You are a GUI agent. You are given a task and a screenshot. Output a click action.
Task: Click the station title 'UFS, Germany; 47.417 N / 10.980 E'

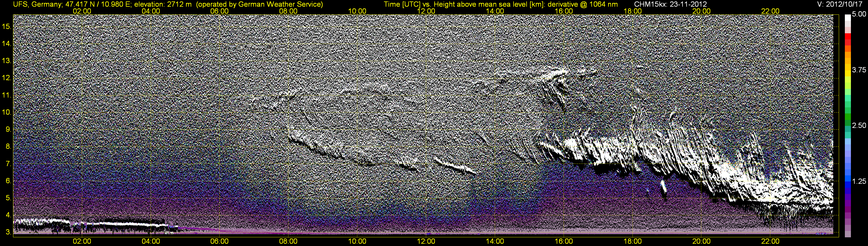click(72, 4)
